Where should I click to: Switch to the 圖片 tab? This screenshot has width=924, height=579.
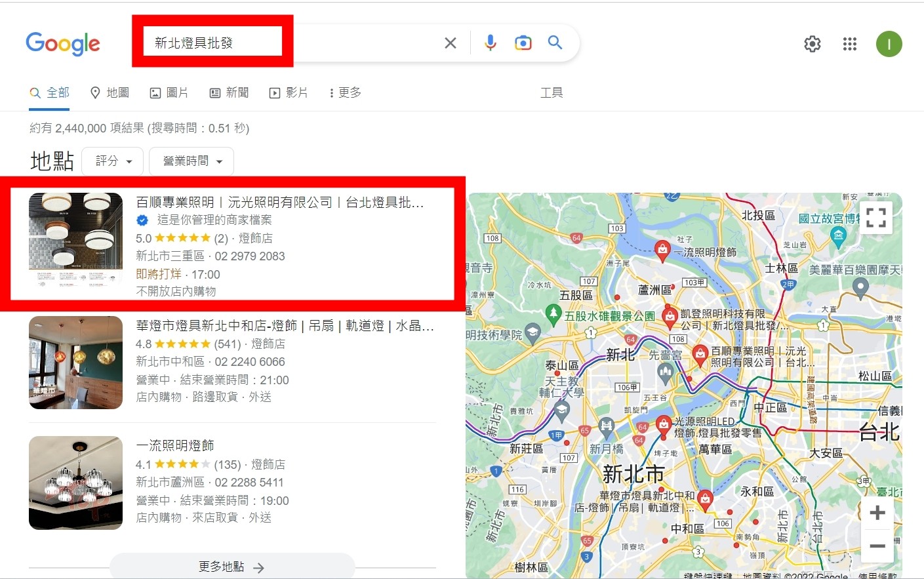[169, 92]
